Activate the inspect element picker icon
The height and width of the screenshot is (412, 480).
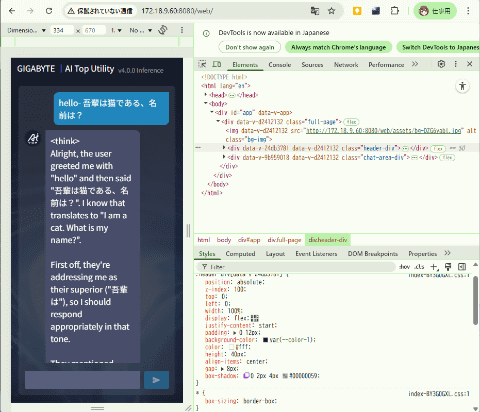tap(202, 64)
